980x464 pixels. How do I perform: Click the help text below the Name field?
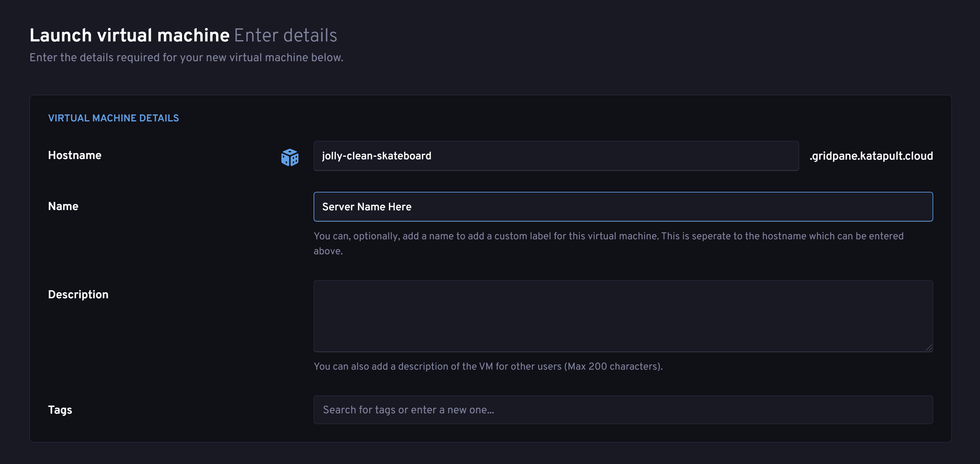pyautogui.click(x=608, y=236)
